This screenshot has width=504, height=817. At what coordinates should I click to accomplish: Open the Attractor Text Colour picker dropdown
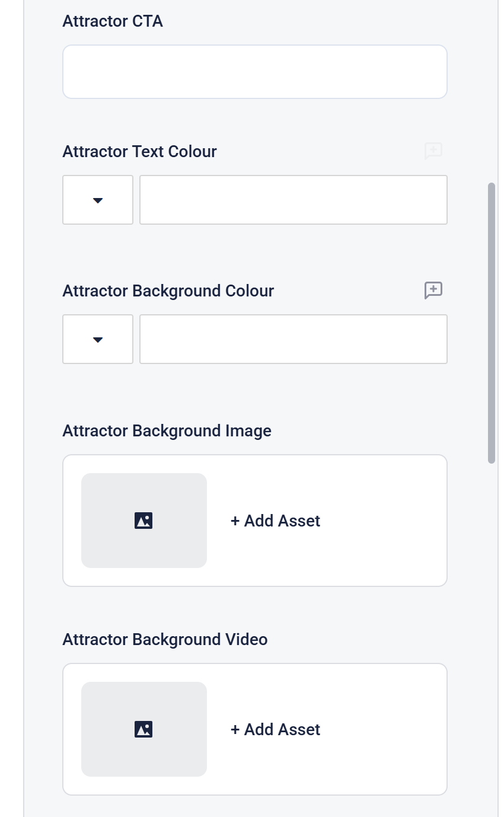point(98,200)
